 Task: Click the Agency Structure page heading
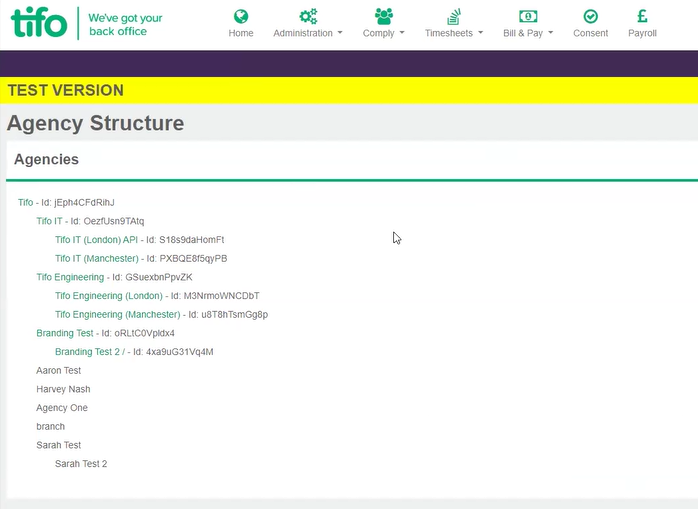95,123
